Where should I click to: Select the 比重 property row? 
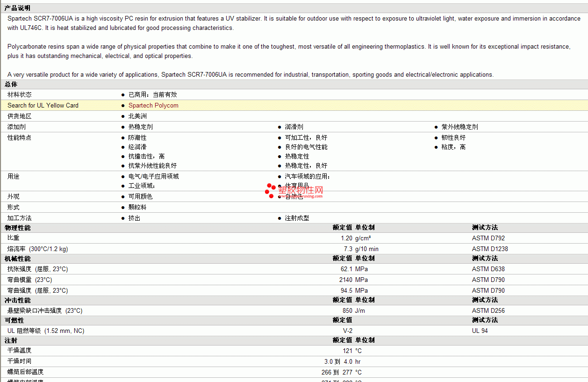[x=294, y=238]
